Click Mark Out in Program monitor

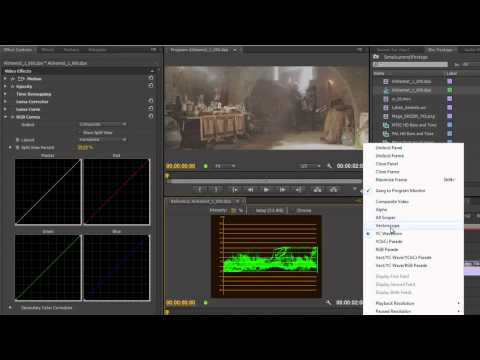pos(216,190)
